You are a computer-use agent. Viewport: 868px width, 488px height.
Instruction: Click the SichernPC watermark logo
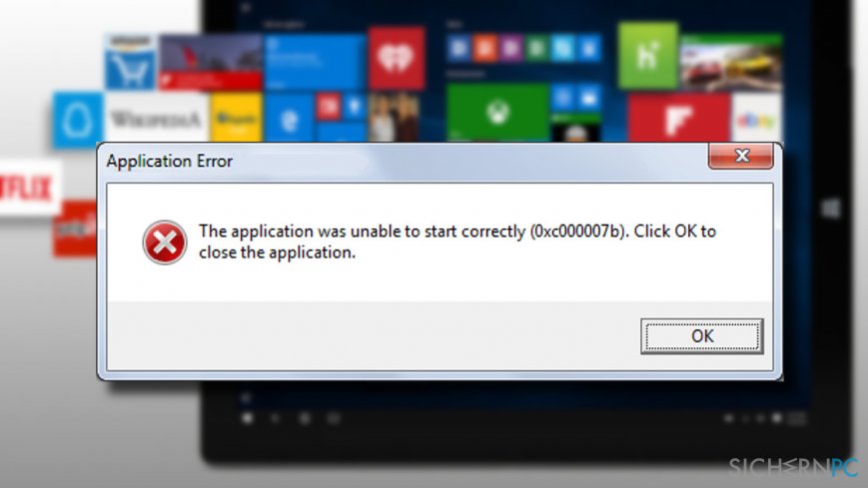tap(793, 467)
